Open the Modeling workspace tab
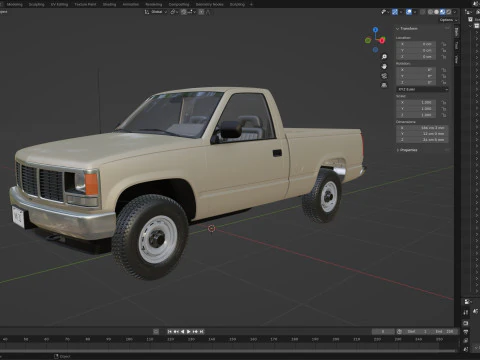The image size is (480, 360). [x=15, y=4]
